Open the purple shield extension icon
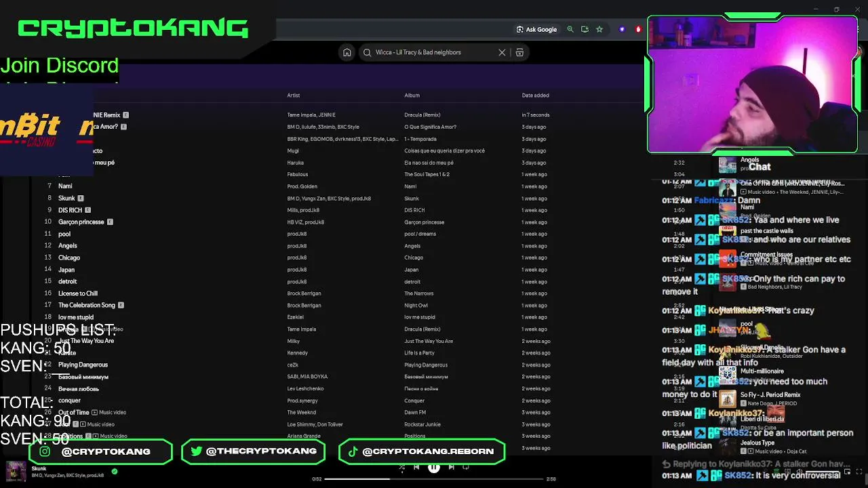 (622, 29)
